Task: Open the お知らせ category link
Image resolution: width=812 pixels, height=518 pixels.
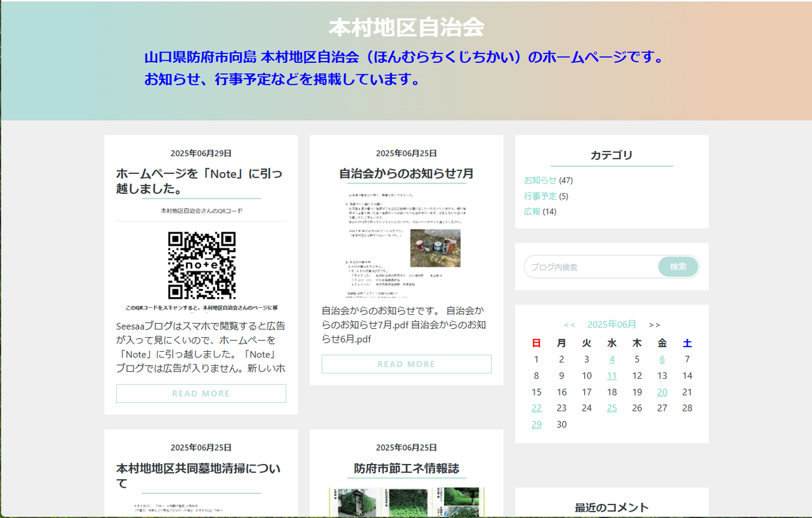Action: pos(540,180)
